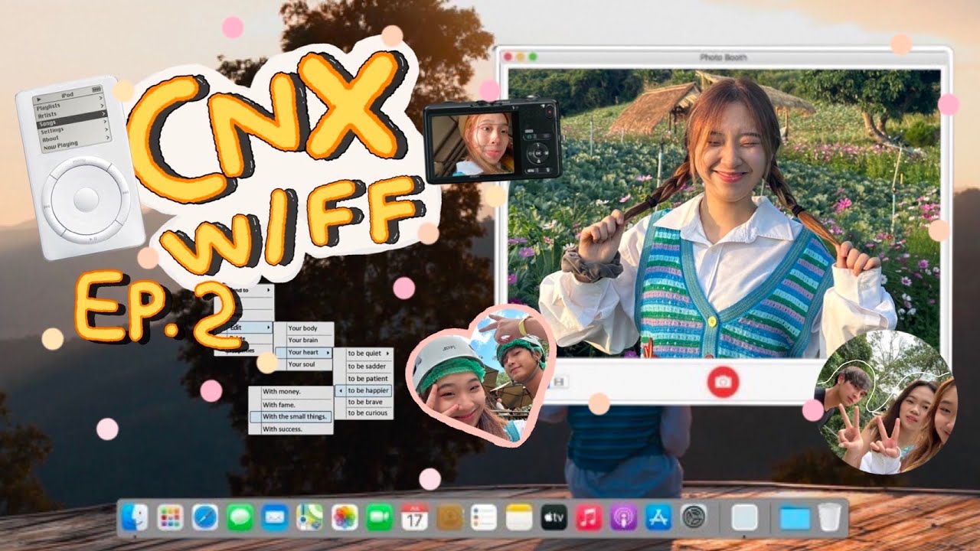This screenshot has width=980, height=551.
Task: Open the yellow Notes app in dock
Action: point(519,518)
